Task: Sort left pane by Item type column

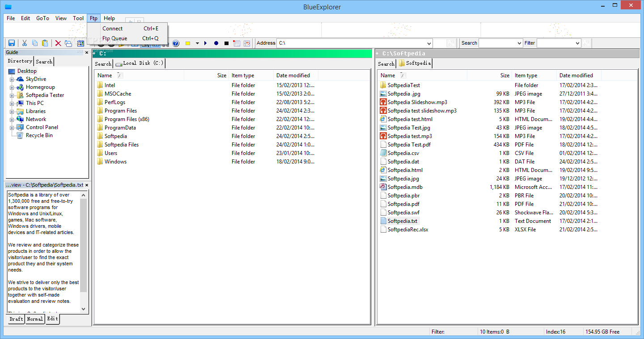Action: click(x=251, y=75)
